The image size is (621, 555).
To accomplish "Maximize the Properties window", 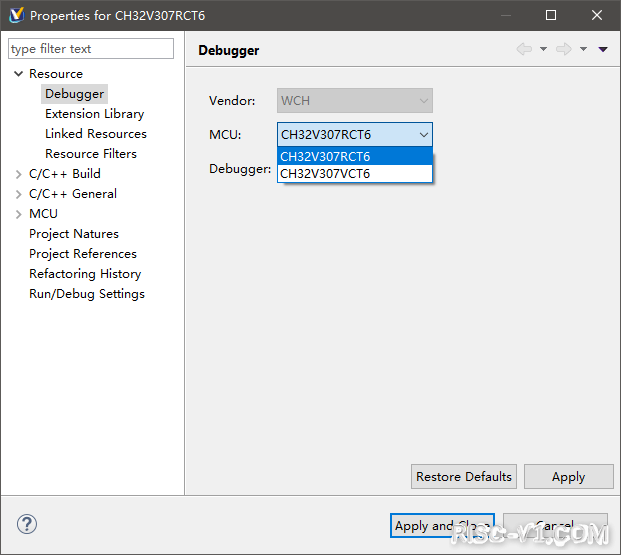I will [x=551, y=15].
